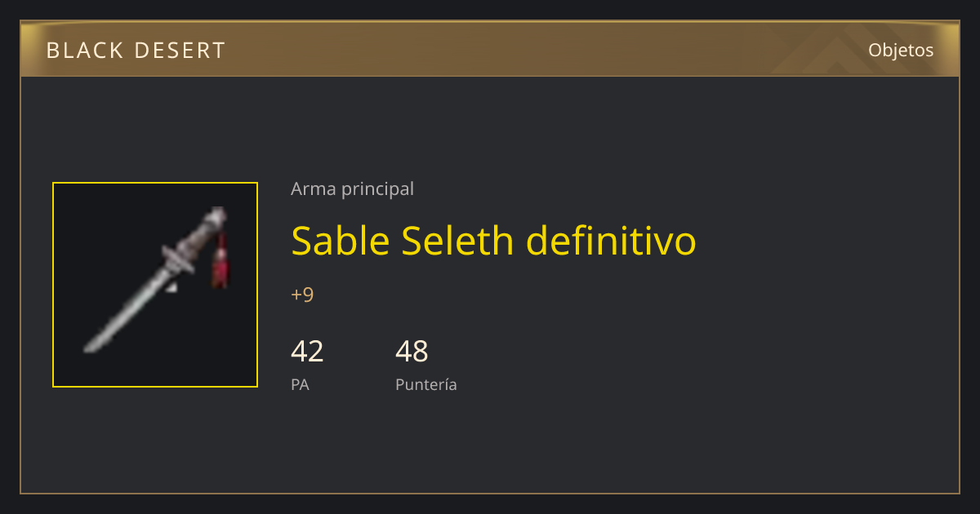Click the PA stat label
The height and width of the screenshot is (514, 980).
[300, 384]
